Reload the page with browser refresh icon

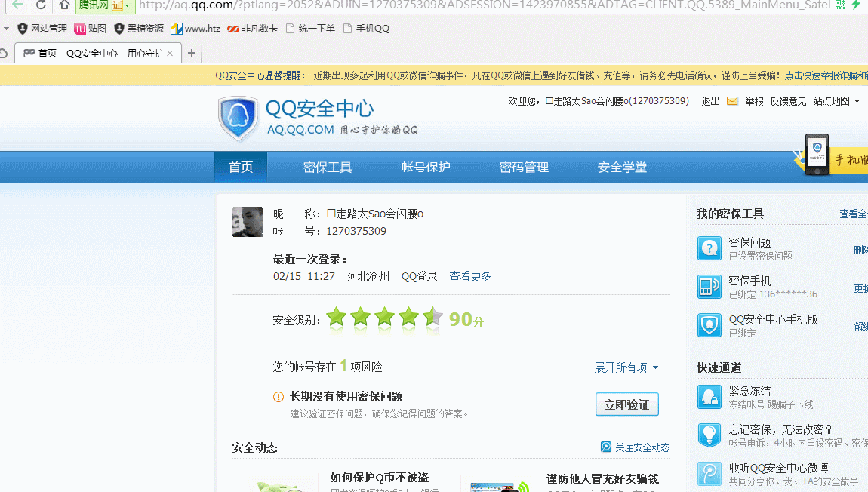pyautogui.click(x=41, y=5)
